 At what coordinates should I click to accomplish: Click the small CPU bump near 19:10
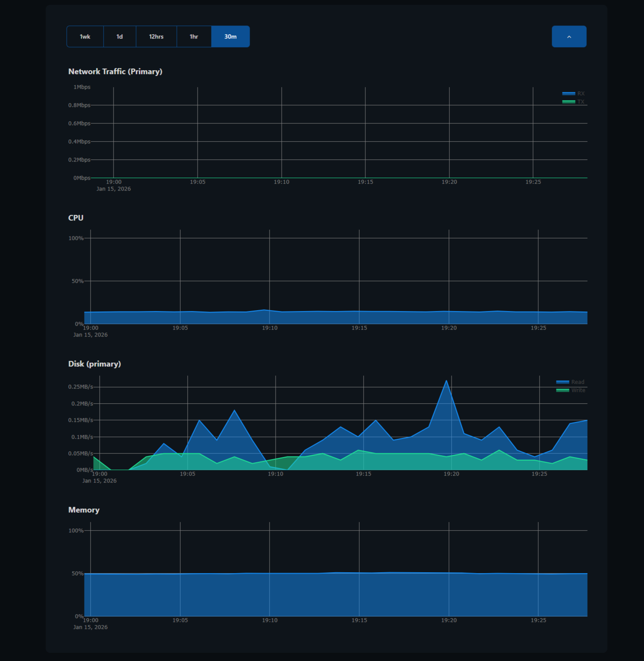point(264,310)
